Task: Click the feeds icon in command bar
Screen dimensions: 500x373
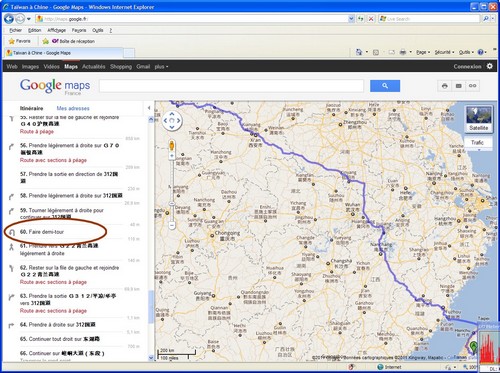Action: [x=376, y=52]
